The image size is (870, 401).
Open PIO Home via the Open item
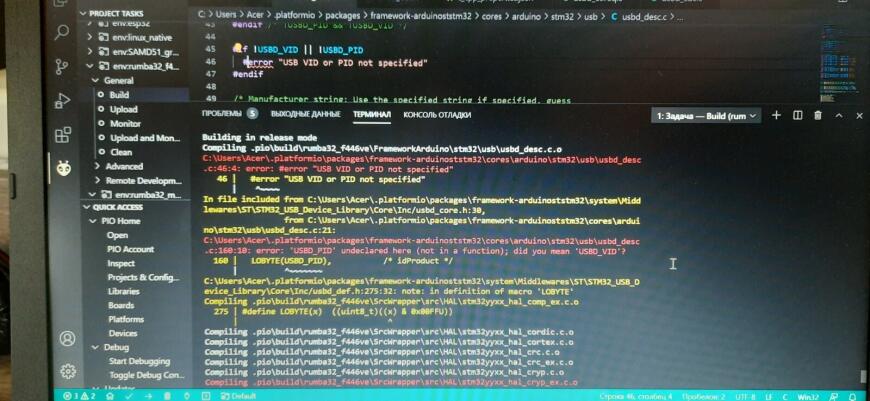(x=118, y=235)
